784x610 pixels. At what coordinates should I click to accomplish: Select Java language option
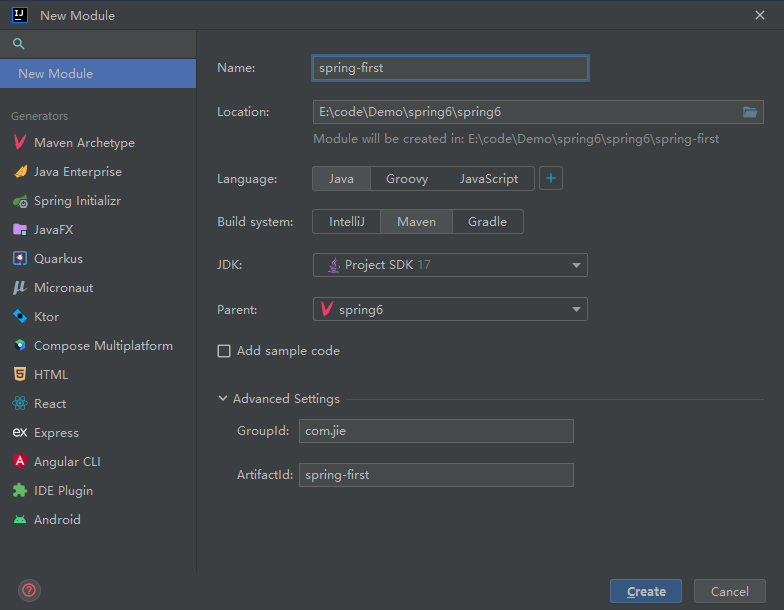(x=341, y=178)
